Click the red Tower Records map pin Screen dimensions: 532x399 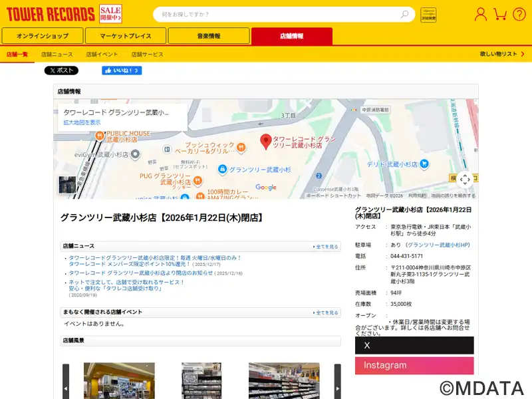coord(265,141)
